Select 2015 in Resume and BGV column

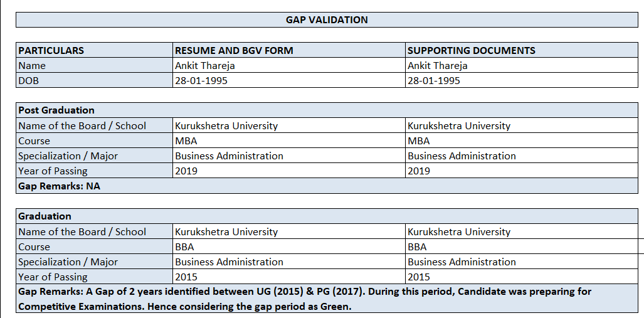pos(289,277)
